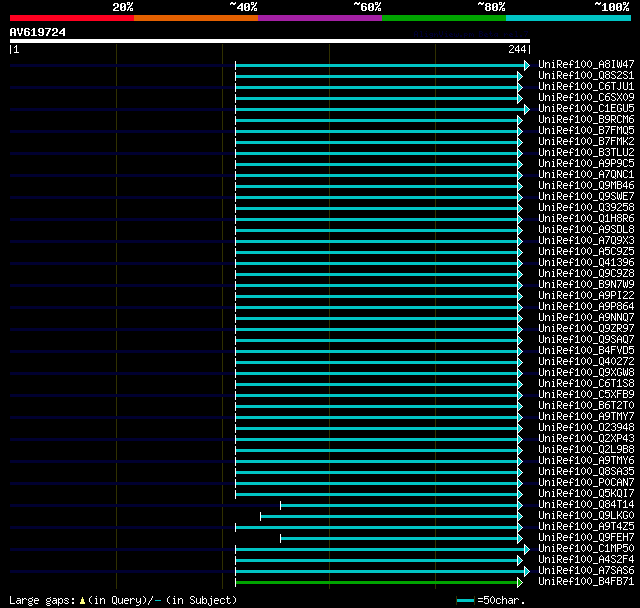
Task: Click the red 20% identity color segment
Action: (72, 18)
